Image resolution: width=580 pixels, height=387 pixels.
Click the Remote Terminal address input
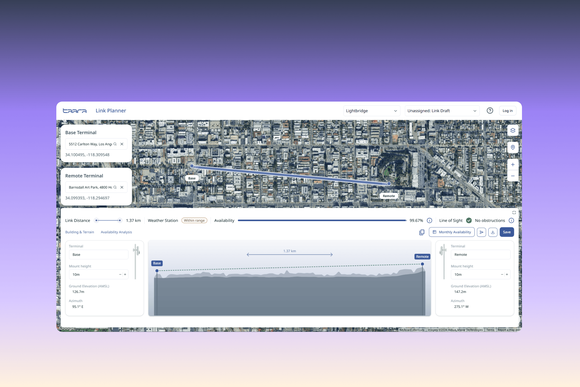[x=96, y=187]
